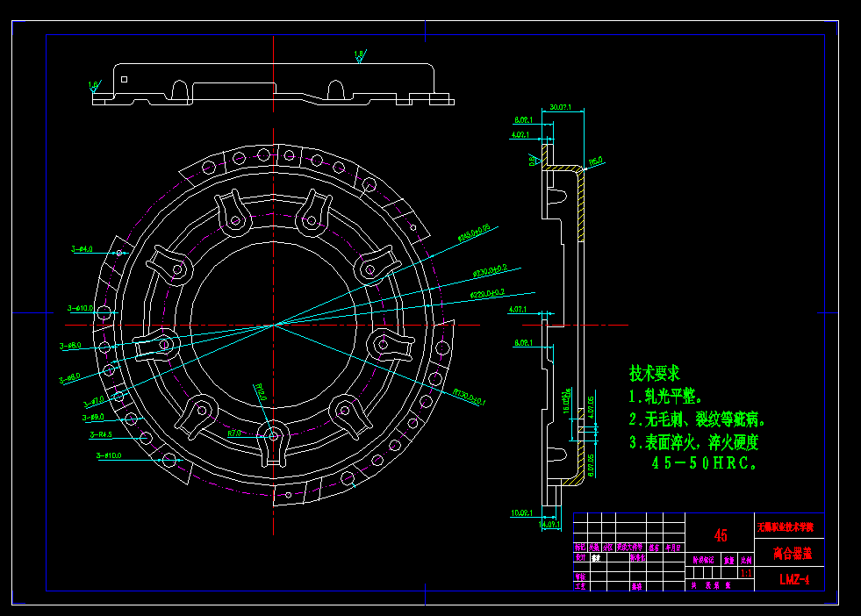
Task: Pick the '14.0?.1' bottom dimension
Action: (x=549, y=525)
